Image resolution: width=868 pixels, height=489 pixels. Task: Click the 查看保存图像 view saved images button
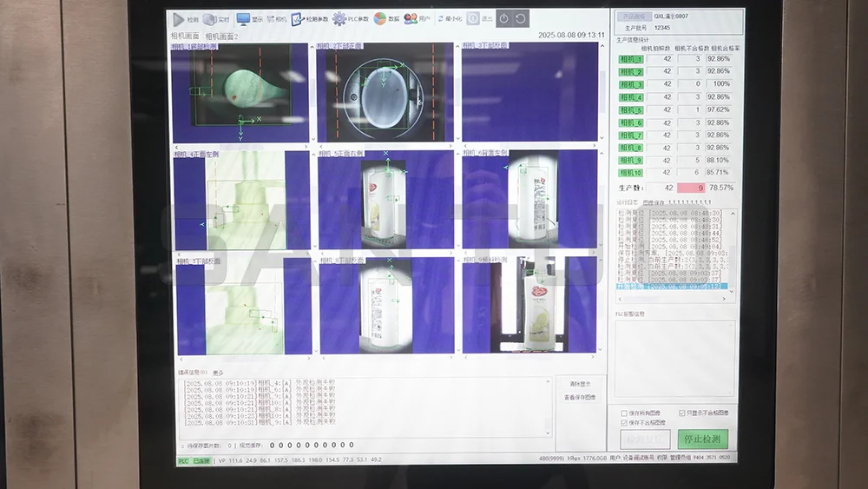pyautogui.click(x=580, y=397)
